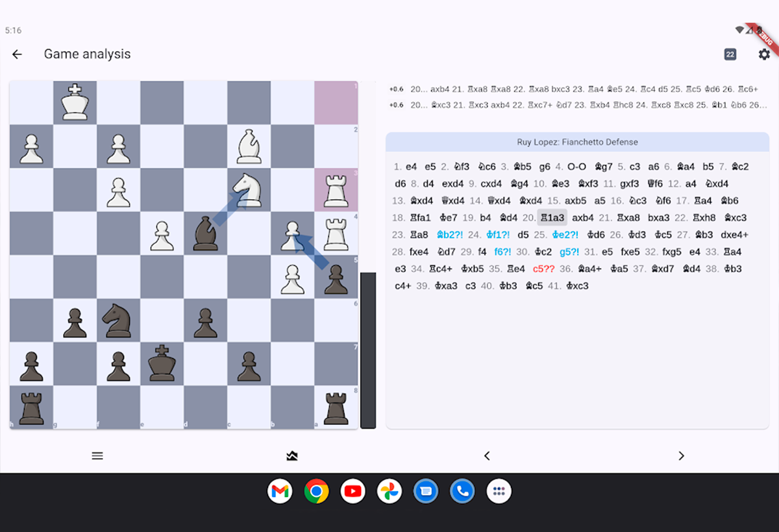This screenshot has width=779, height=532.
Task: Select the white rook on a4
Action: (x=336, y=233)
